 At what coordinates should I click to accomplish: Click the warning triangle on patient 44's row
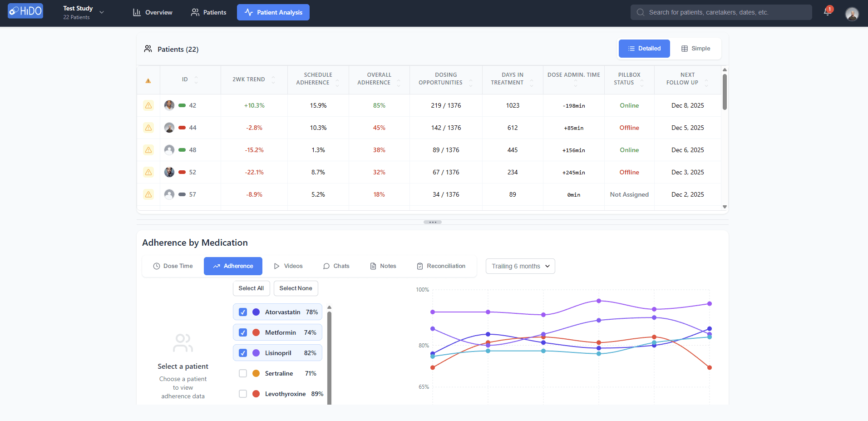[148, 128]
